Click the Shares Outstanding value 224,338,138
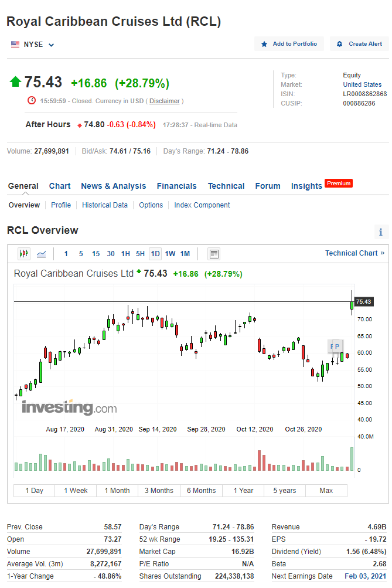Image resolution: width=392 pixels, height=588 pixels. tap(234, 576)
